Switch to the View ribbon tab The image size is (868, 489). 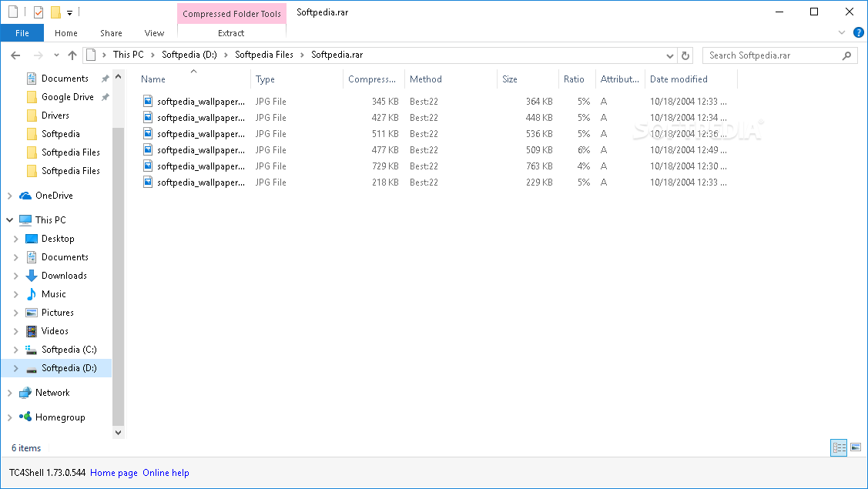pyautogui.click(x=154, y=33)
